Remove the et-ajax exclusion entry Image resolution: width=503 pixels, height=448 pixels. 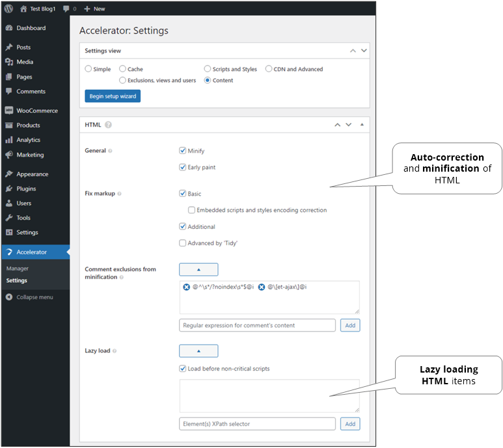262,287
